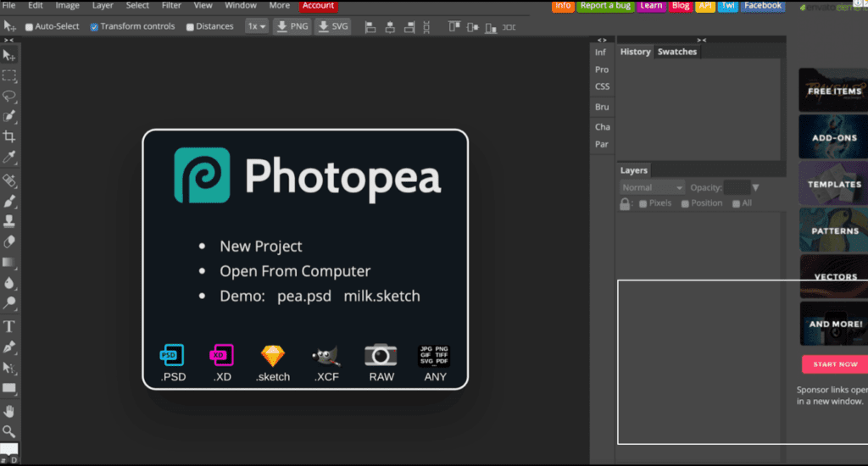The width and height of the screenshot is (868, 466).
Task: Select the Rectangle shape tool
Action: pos(8,388)
